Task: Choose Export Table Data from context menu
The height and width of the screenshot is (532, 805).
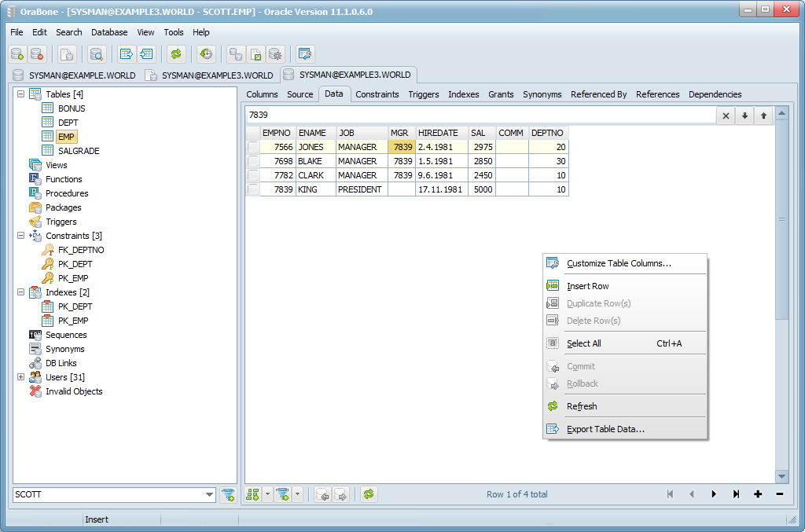Action: pyautogui.click(x=605, y=429)
